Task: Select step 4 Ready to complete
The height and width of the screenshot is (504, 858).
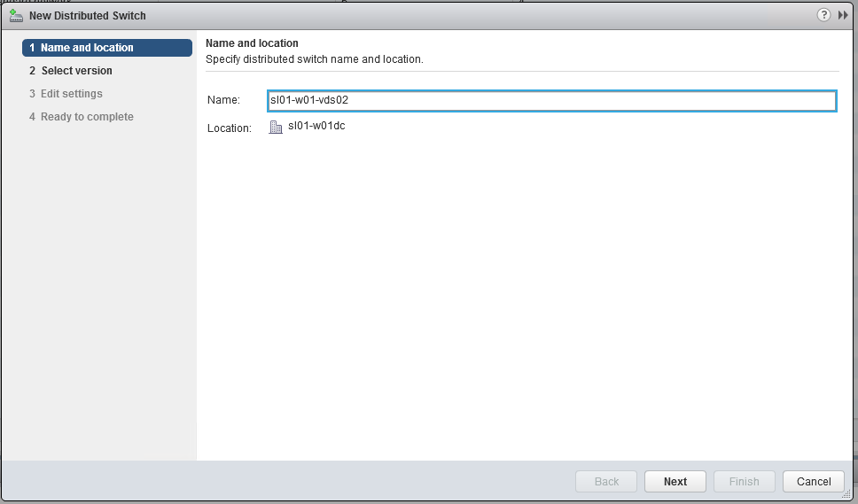Action: tap(81, 116)
